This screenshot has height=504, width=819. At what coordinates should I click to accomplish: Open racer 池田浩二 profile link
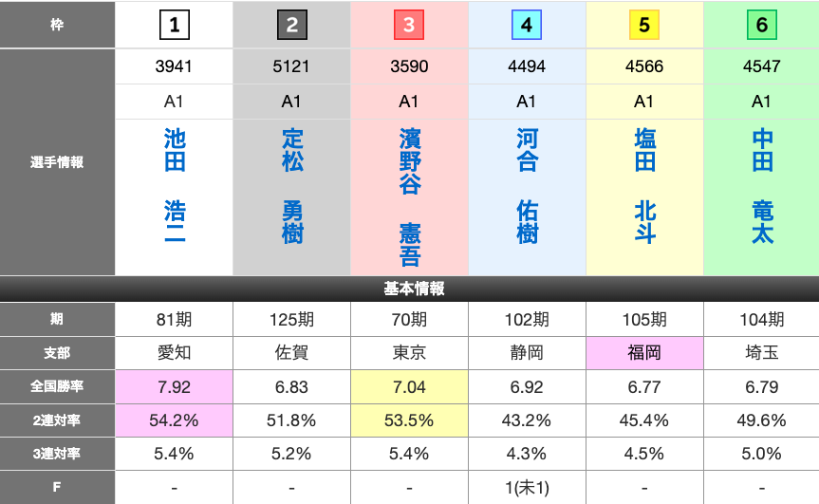point(174,187)
